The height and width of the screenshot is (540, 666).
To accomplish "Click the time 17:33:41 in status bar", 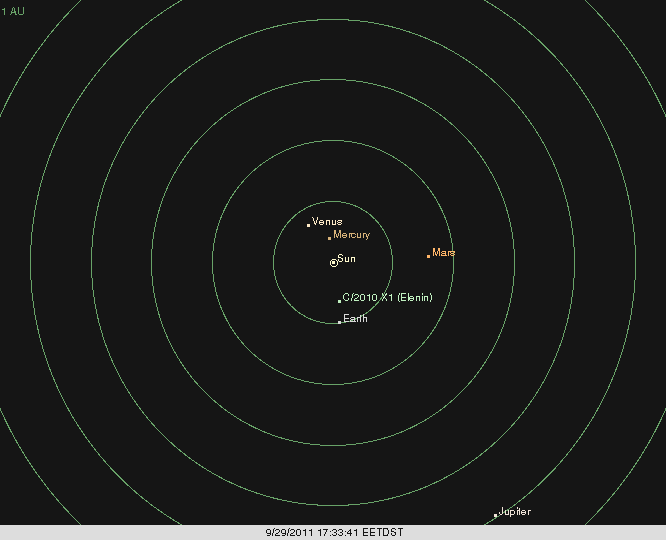I will pos(335,533).
